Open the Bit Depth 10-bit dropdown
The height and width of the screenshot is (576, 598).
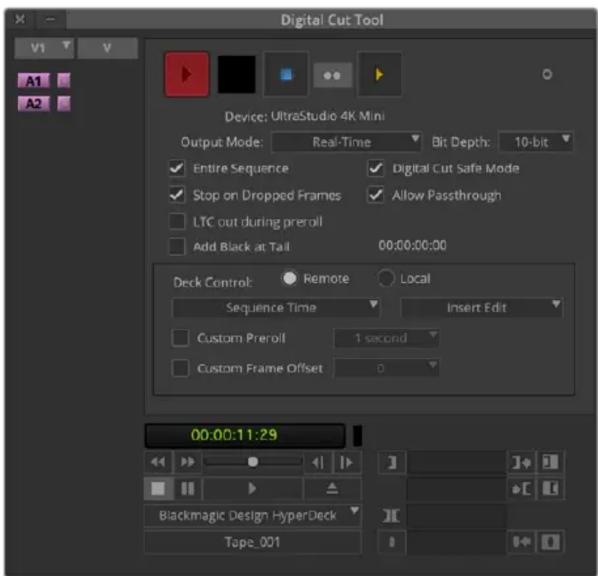coord(535,142)
